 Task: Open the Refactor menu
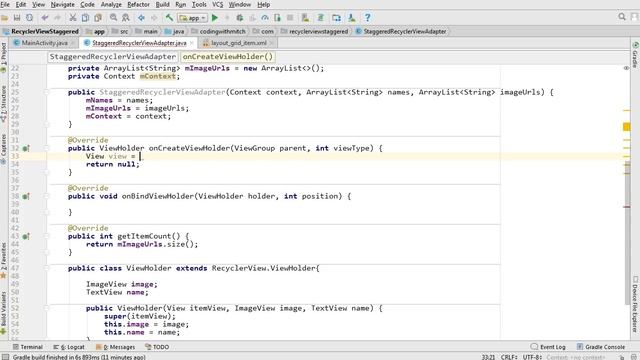click(138, 4)
